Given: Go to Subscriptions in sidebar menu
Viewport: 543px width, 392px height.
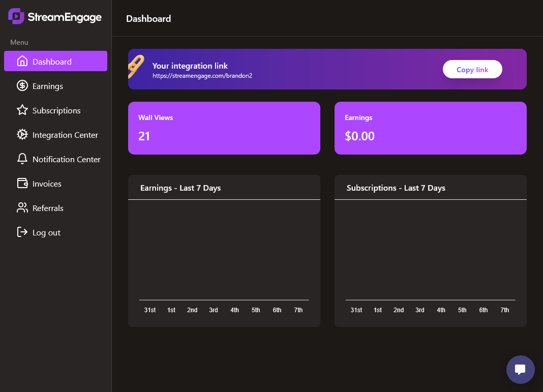Looking at the screenshot, I should (x=56, y=110).
